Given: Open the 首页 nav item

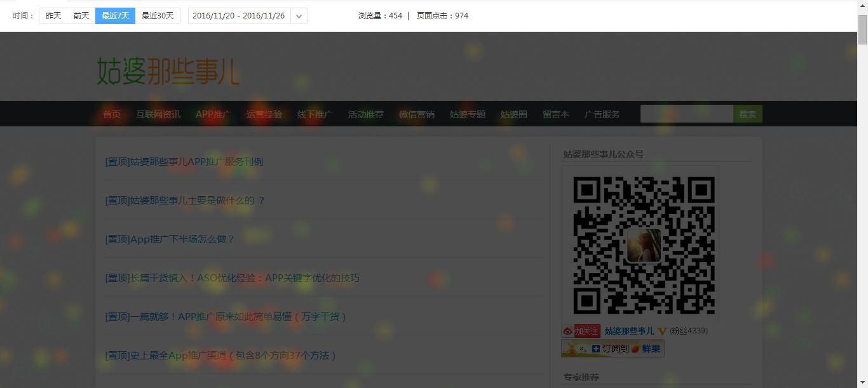Looking at the screenshot, I should click(112, 114).
